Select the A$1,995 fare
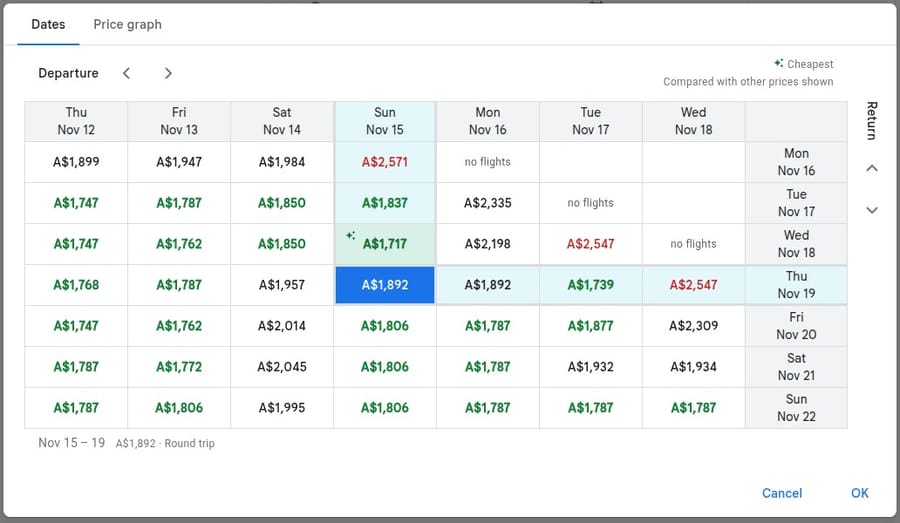900x523 pixels. point(282,408)
